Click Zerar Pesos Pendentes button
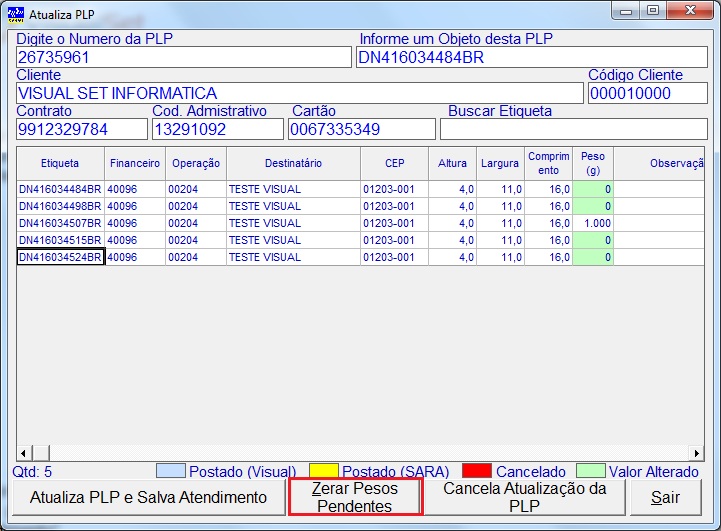 tap(355, 497)
